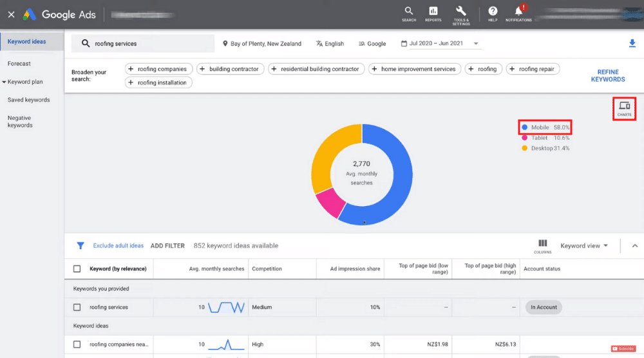644x358 pixels.
Task: Open the Help icon
Action: (x=493, y=14)
